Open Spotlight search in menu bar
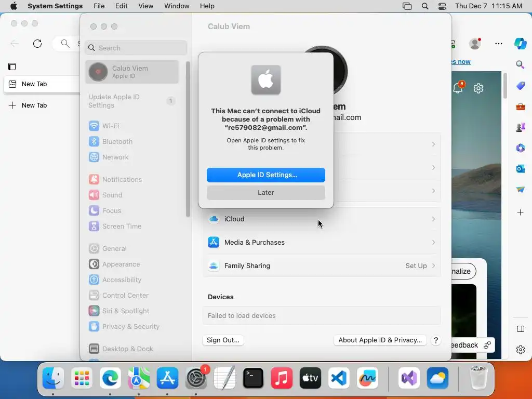The image size is (532, 399). (x=425, y=6)
